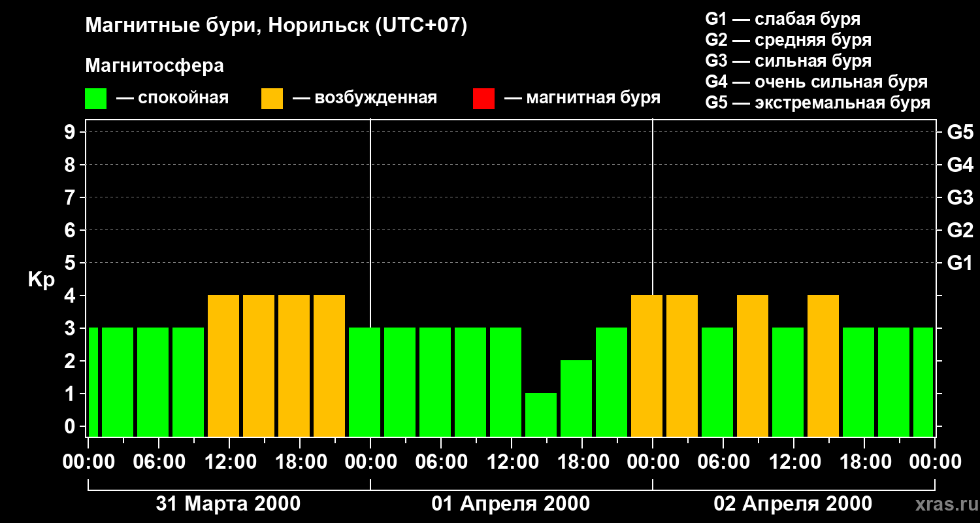
Task: Click the '01 Апреля 2000' date label
Action: pos(511,504)
